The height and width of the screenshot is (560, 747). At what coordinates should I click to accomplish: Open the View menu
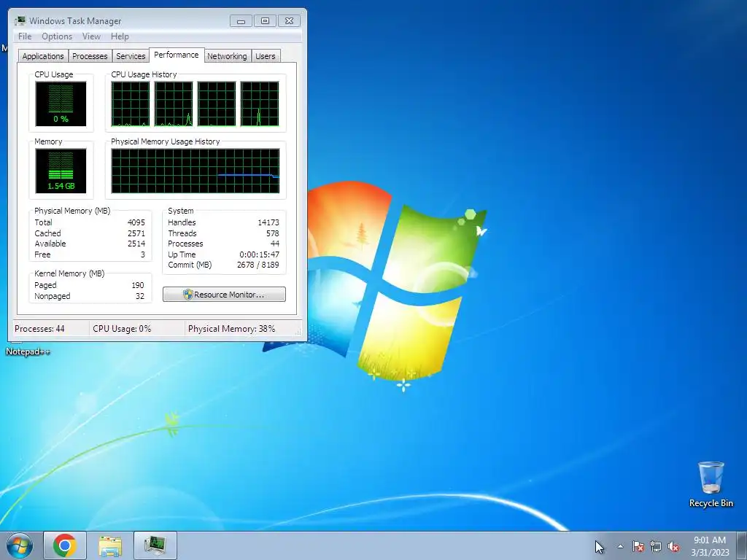point(91,36)
